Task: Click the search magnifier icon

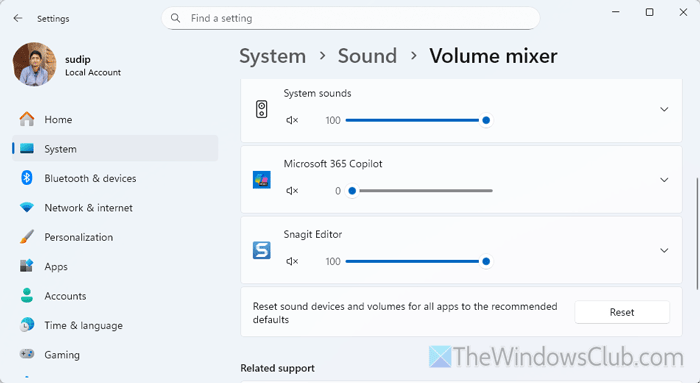Action: pos(175,18)
